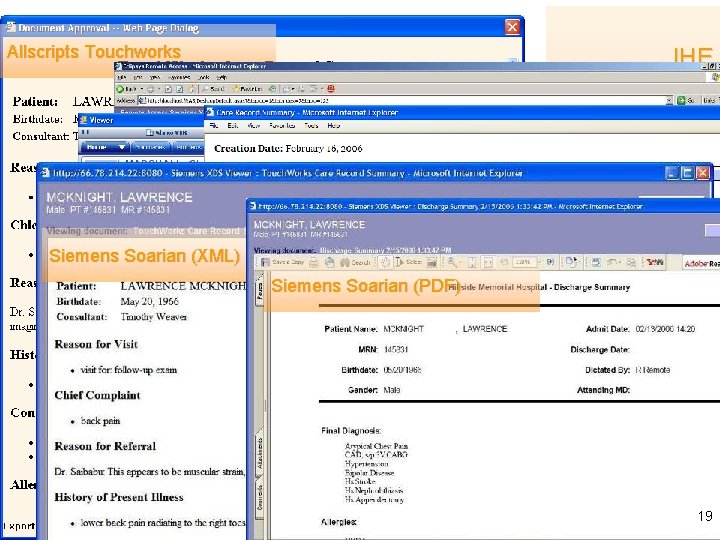Open Tools menu in Care Record Summary window
Viewport: 720px width, 540px height.
click(311, 125)
